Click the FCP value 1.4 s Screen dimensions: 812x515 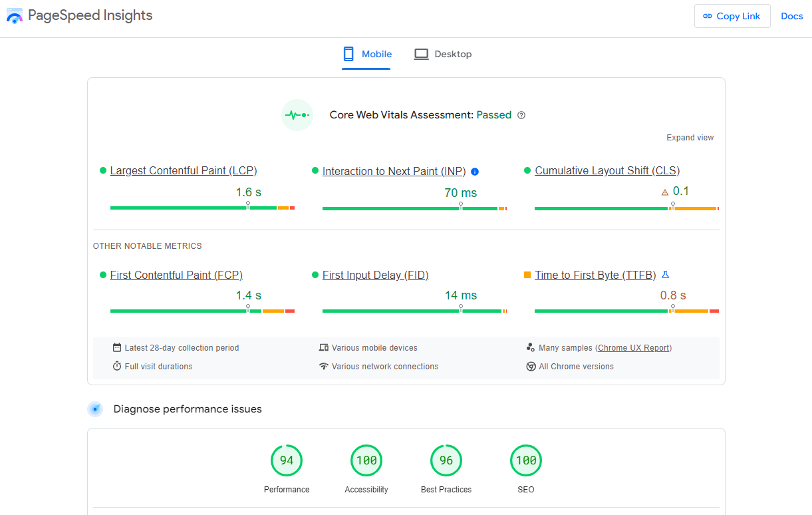pyautogui.click(x=249, y=295)
